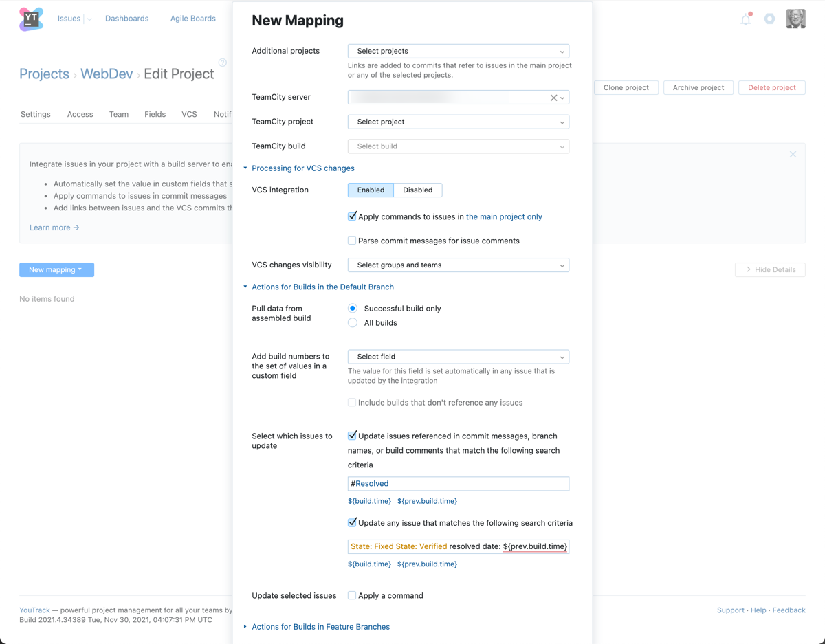Disable VCS integration

(x=417, y=190)
